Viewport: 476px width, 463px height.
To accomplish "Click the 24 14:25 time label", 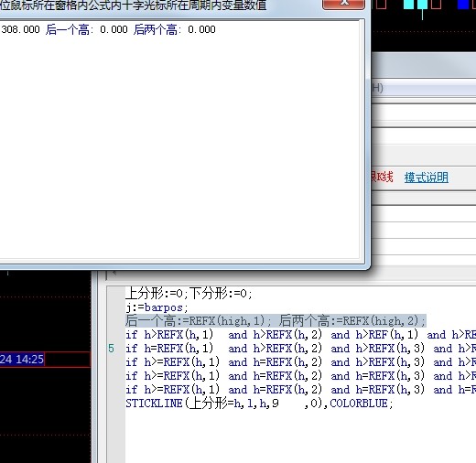I will (22, 360).
